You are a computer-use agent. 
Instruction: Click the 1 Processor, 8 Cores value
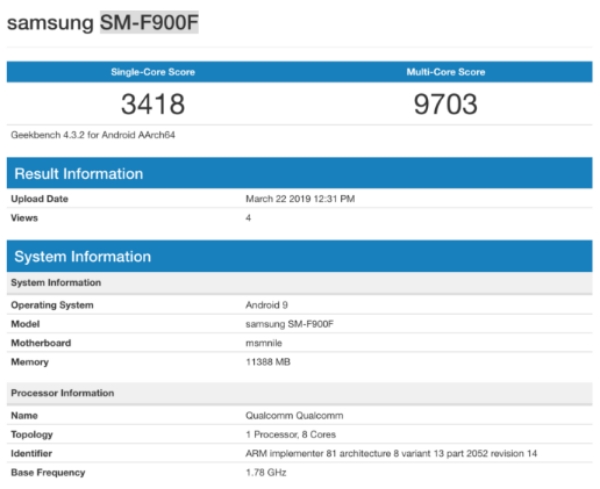coord(291,435)
